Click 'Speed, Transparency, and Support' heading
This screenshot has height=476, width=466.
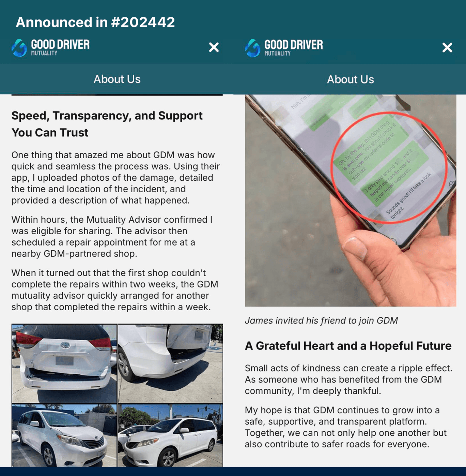[107, 116]
